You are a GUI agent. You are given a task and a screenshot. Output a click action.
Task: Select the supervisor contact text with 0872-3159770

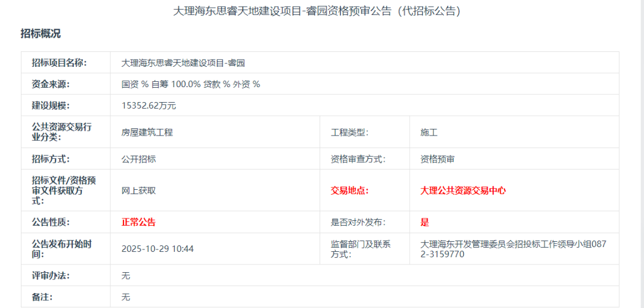click(x=513, y=249)
